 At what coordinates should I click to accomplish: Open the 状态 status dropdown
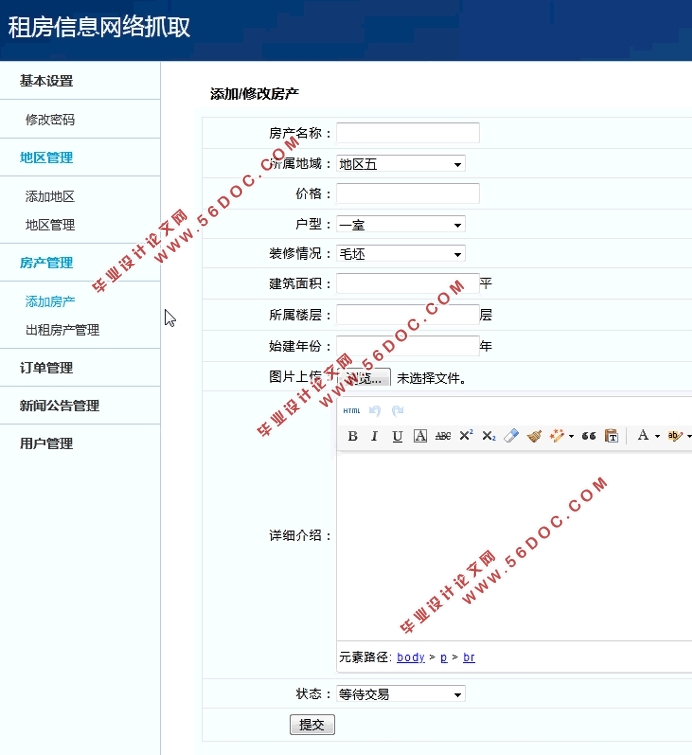[x=401, y=694]
